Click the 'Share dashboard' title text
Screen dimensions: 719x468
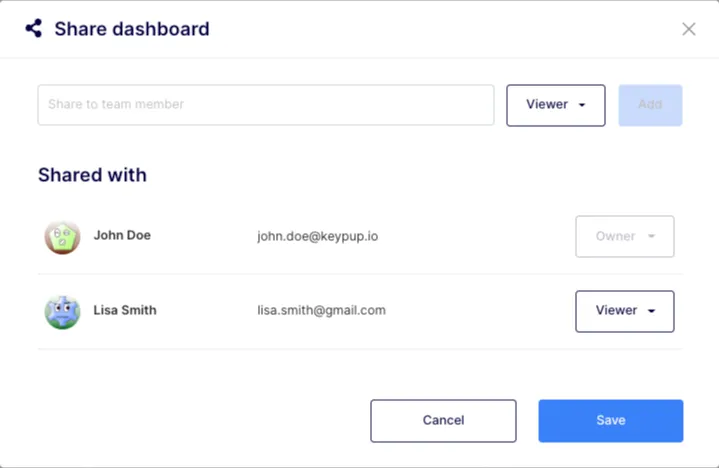tap(132, 29)
